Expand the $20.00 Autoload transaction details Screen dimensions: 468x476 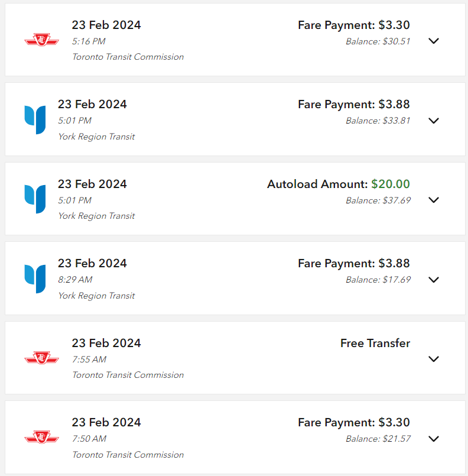(434, 200)
